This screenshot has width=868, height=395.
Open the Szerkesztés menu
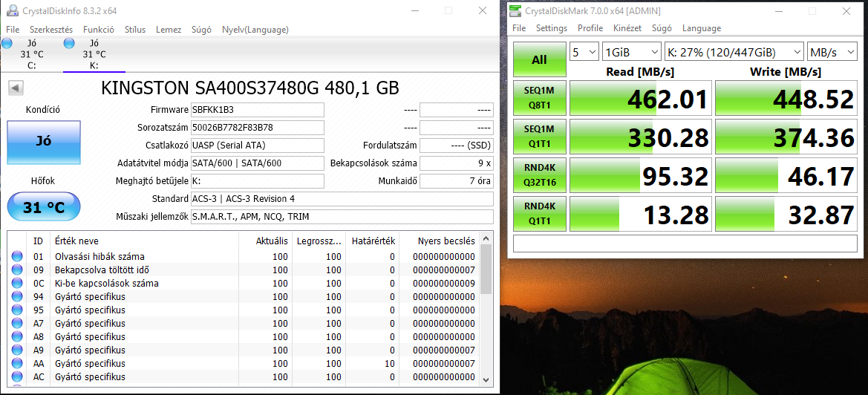[51, 29]
